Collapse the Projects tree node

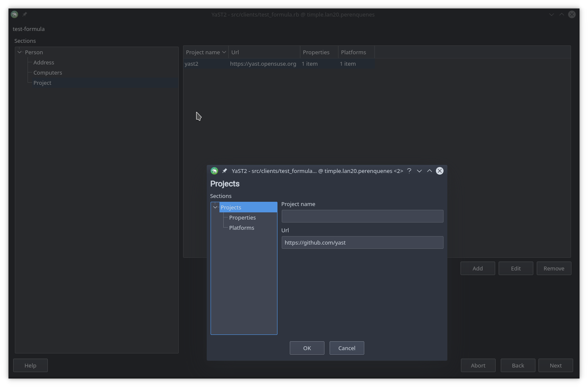click(x=215, y=207)
